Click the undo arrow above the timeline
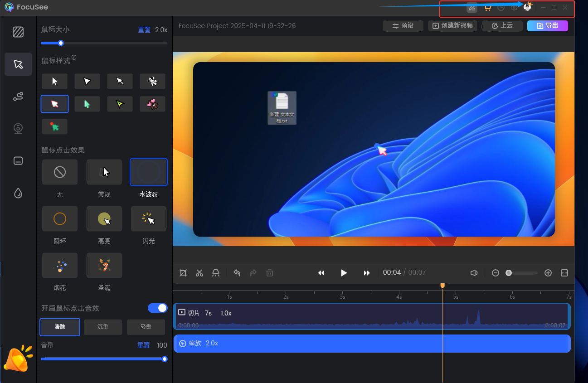The height and width of the screenshot is (383, 588). click(236, 273)
